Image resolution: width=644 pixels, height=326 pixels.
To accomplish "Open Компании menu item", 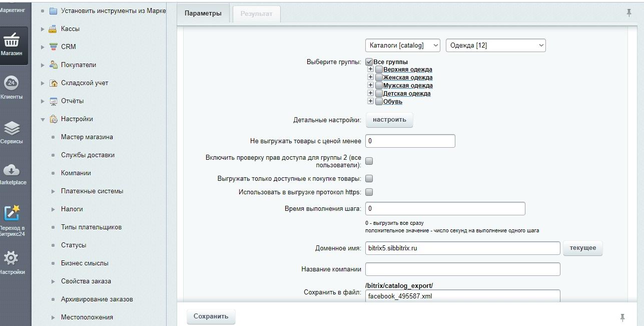I will click(76, 173).
